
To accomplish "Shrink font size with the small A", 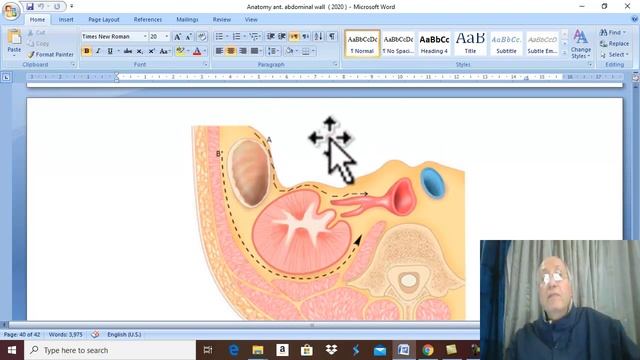I will click(189, 37).
